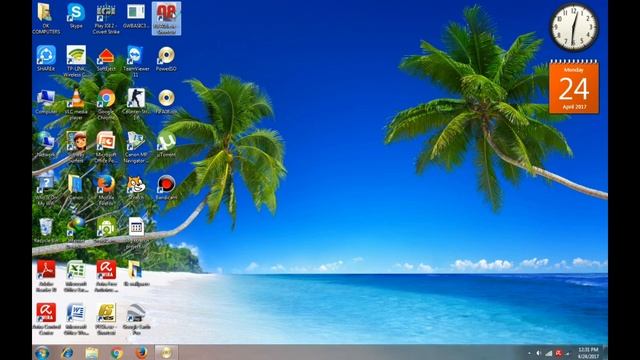The image size is (640, 360).
Task: Switch to the active disc app on taskbar
Action: coord(166,353)
